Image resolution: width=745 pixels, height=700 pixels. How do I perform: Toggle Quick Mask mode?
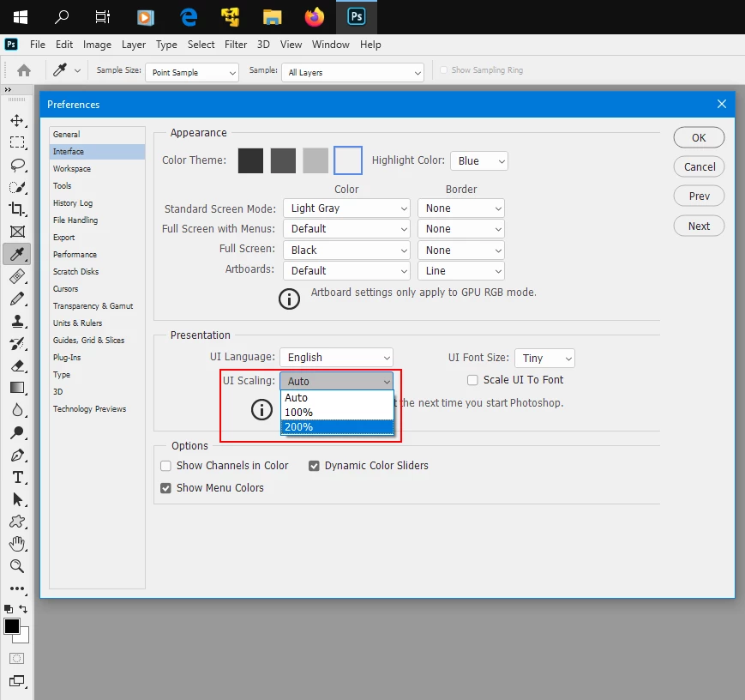(16, 659)
